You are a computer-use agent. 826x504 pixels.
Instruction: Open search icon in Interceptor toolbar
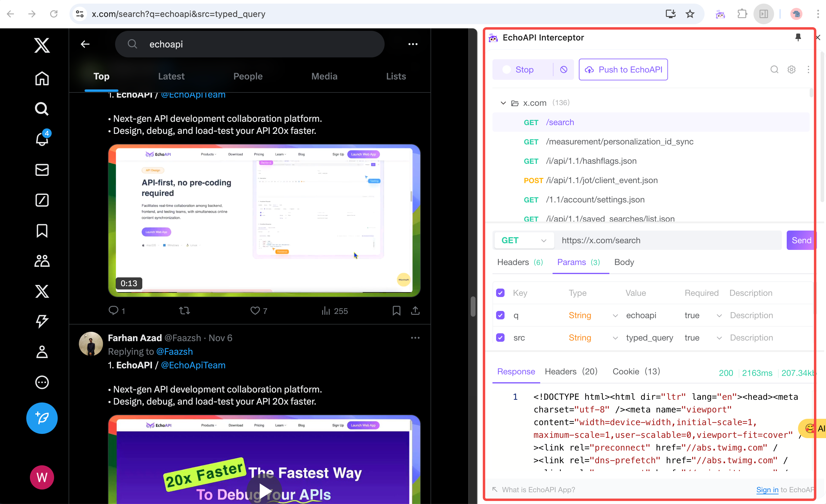(774, 69)
